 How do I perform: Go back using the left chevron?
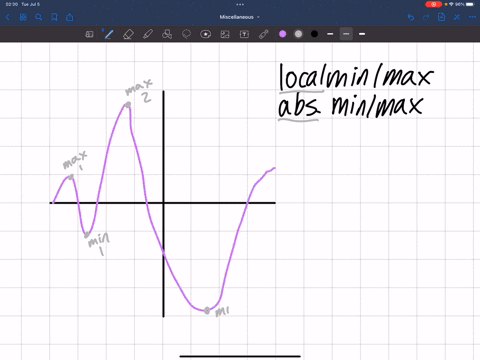click(x=8, y=17)
